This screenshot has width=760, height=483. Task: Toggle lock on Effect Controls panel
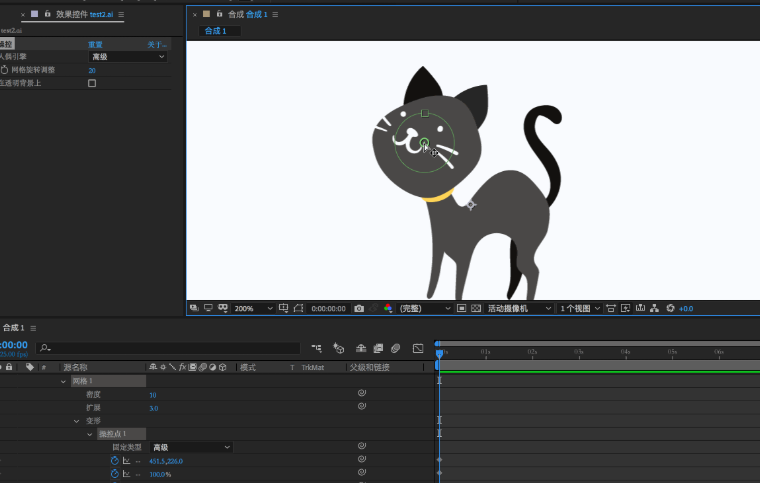(x=48, y=14)
